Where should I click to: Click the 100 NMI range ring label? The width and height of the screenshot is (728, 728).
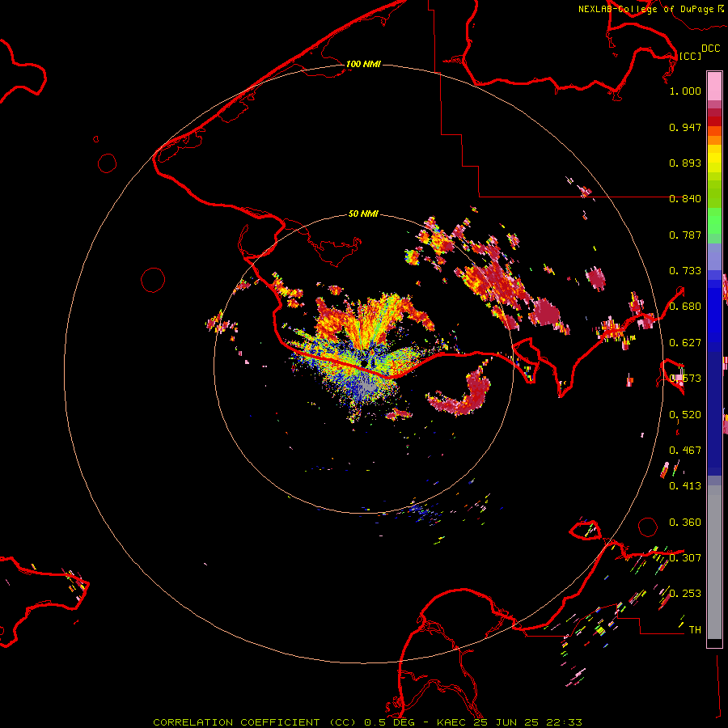pyautogui.click(x=363, y=64)
